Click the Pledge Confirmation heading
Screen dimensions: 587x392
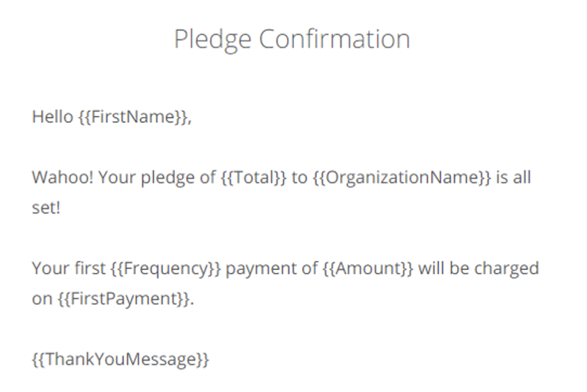click(x=292, y=40)
